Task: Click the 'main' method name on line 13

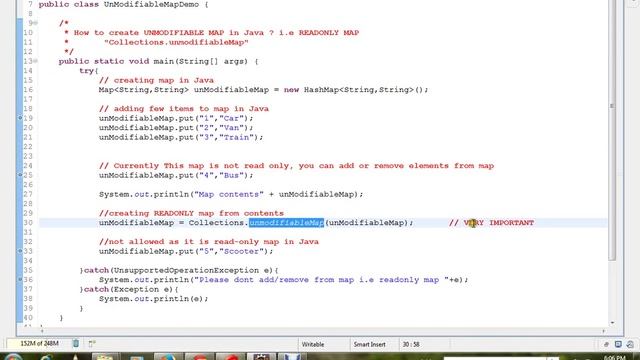Action: [x=163, y=61]
